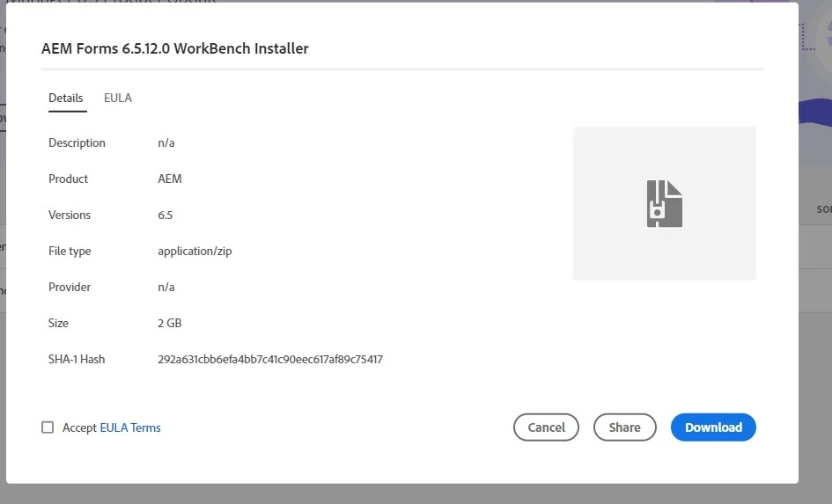Click the product value AEM
Viewport: 832px width, 504px height.
(170, 179)
